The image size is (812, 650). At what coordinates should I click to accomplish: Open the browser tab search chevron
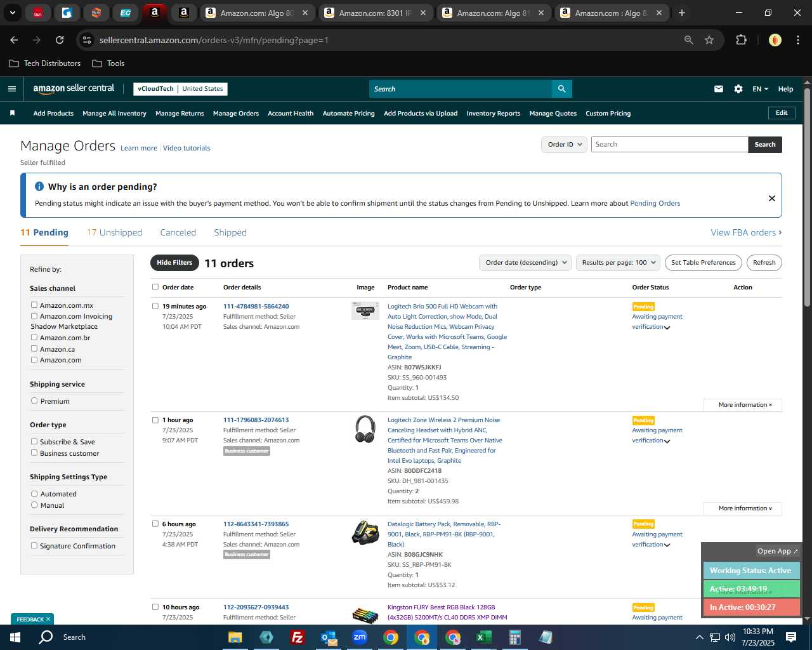pyautogui.click(x=12, y=13)
